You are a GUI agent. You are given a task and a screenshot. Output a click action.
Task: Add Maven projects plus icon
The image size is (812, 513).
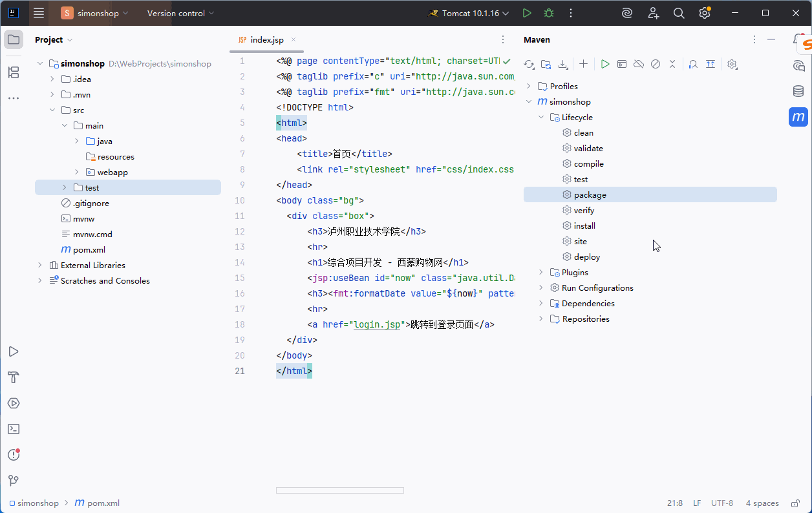[x=583, y=64]
